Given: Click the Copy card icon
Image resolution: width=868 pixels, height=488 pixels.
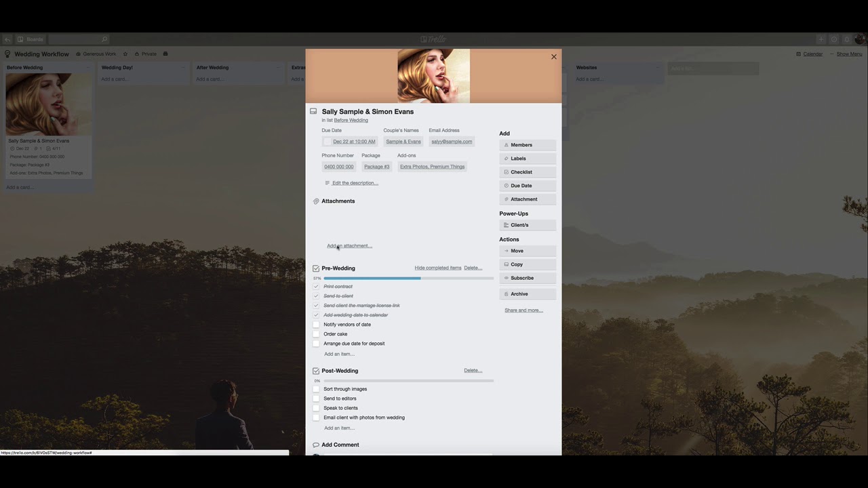Looking at the screenshot, I should tap(506, 264).
